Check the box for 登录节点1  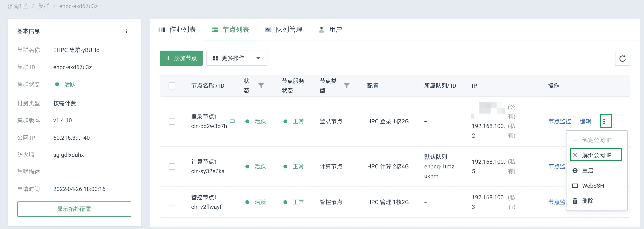(x=172, y=121)
